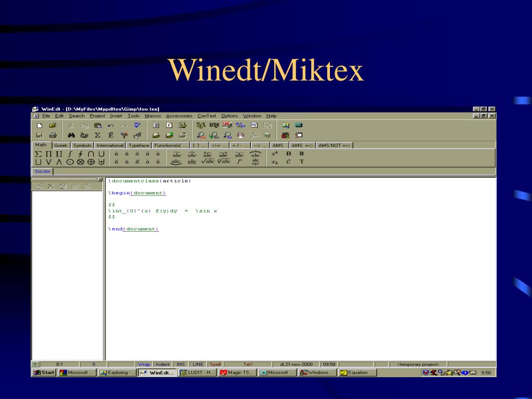
Task: Insert the underbrace abc symbol
Action: click(176, 162)
